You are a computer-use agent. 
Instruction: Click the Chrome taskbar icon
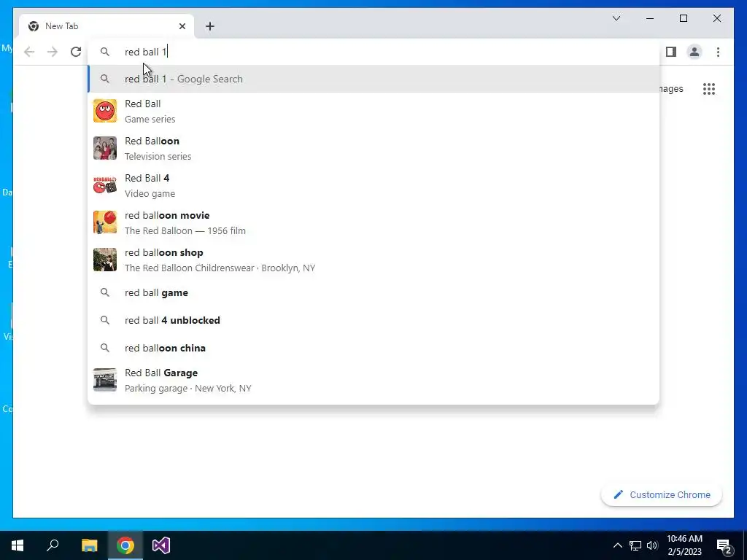coord(125,545)
